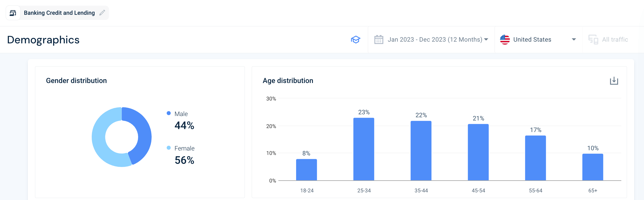Click the calendar icon for date range
The height and width of the screenshot is (200, 644).
(x=378, y=39)
